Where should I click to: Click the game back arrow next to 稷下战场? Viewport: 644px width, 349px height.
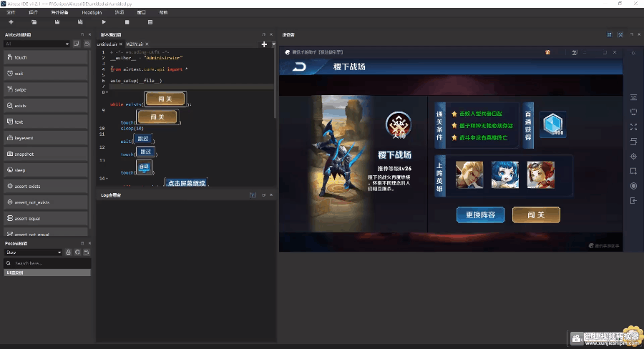coord(299,67)
